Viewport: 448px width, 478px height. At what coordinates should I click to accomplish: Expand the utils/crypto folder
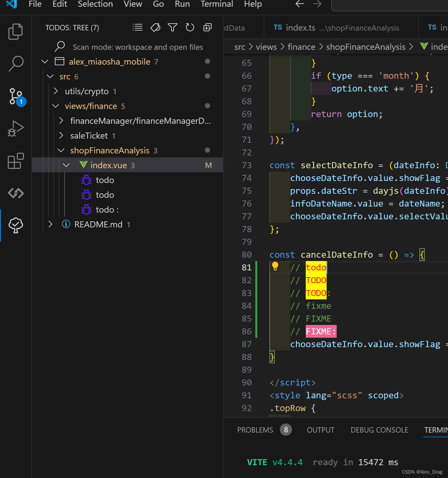(55, 91)
